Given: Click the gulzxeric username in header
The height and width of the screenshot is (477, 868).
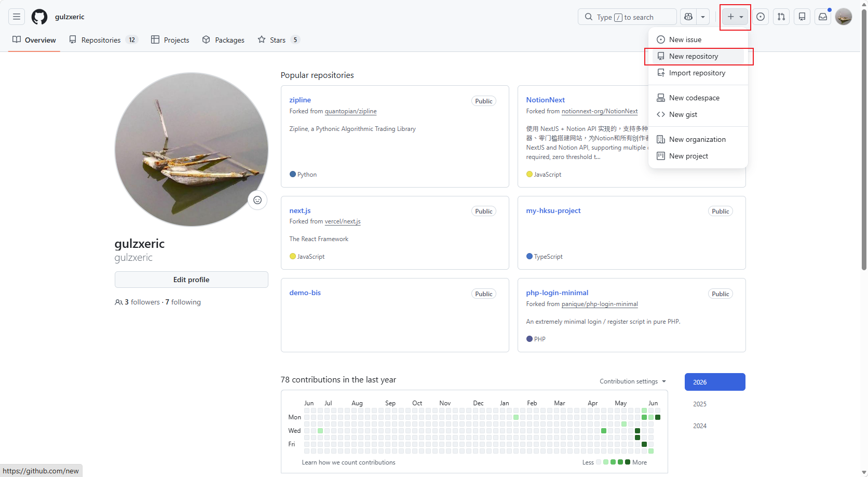Looking at the screenshot, I should coord(70,17).
